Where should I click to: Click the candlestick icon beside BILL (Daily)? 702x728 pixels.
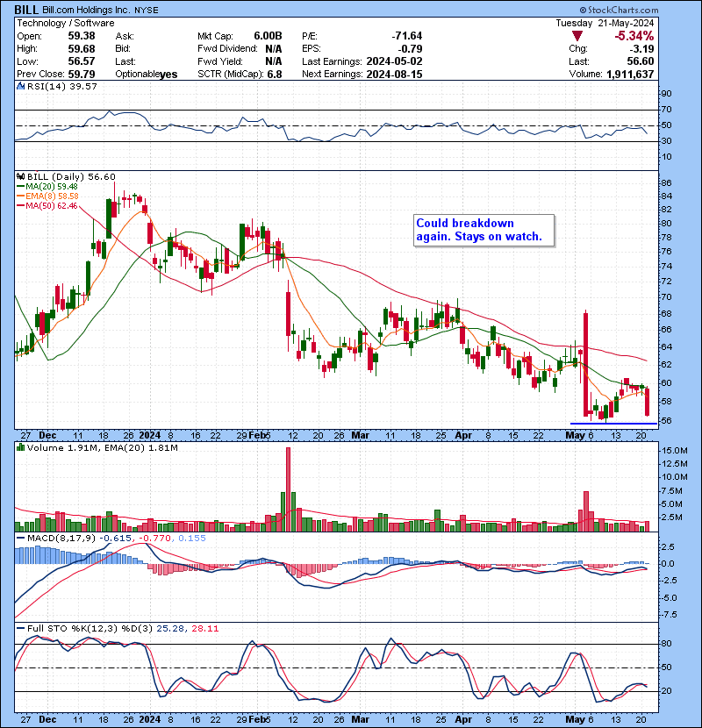click(20, 176)
